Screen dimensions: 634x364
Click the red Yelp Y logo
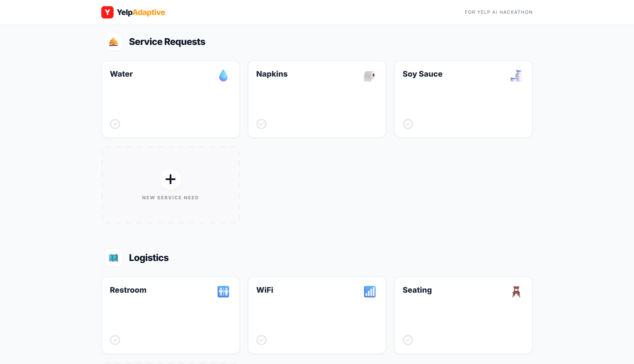coord(107,12)
